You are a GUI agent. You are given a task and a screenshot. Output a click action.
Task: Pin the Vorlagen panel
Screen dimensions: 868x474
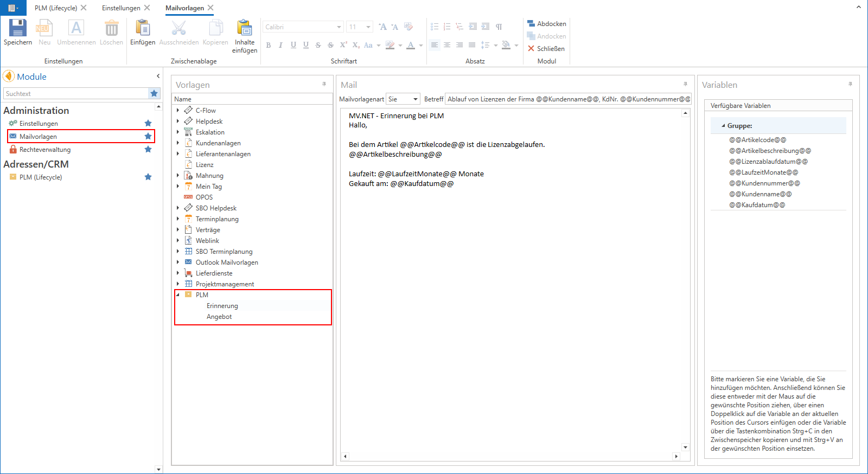click(x=324, y=84)
